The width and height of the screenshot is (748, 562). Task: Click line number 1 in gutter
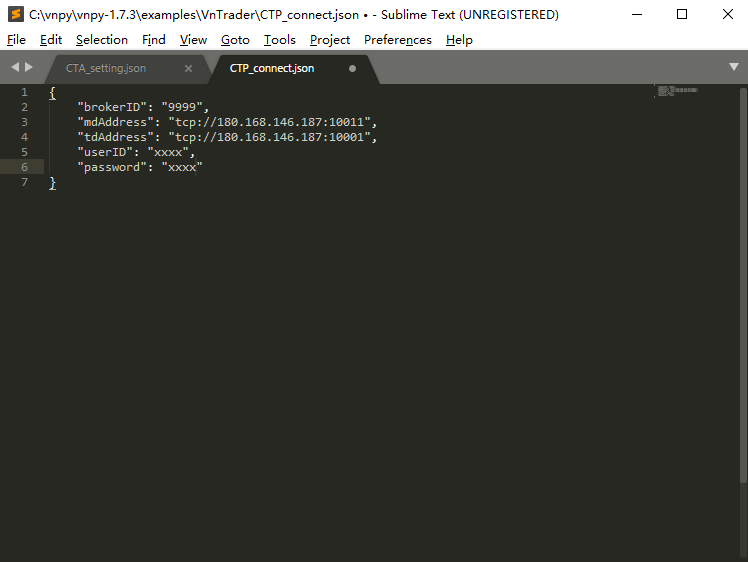click(24, 92)
